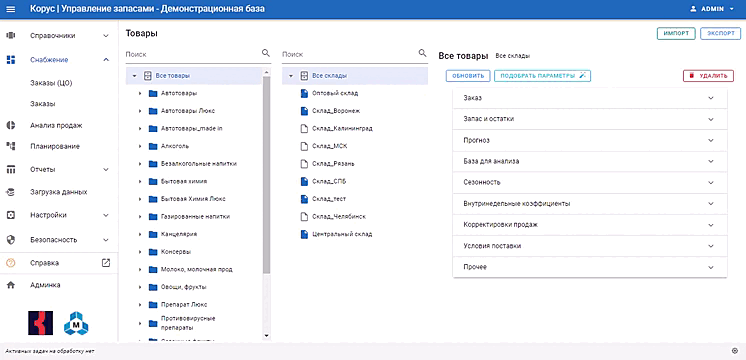Screen dimensions: 746x360
Task: Click the ЭКСПОРТ button
Action: (x=720, y=34)
